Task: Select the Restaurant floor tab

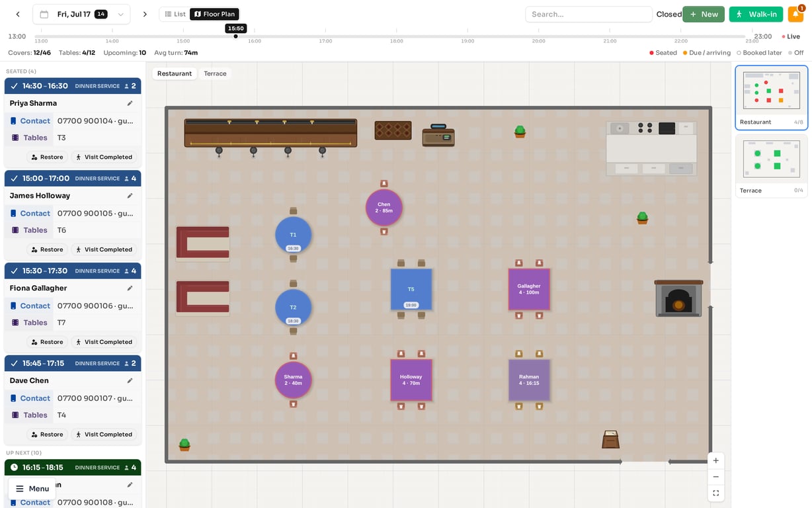Action: tap(175, 73)
